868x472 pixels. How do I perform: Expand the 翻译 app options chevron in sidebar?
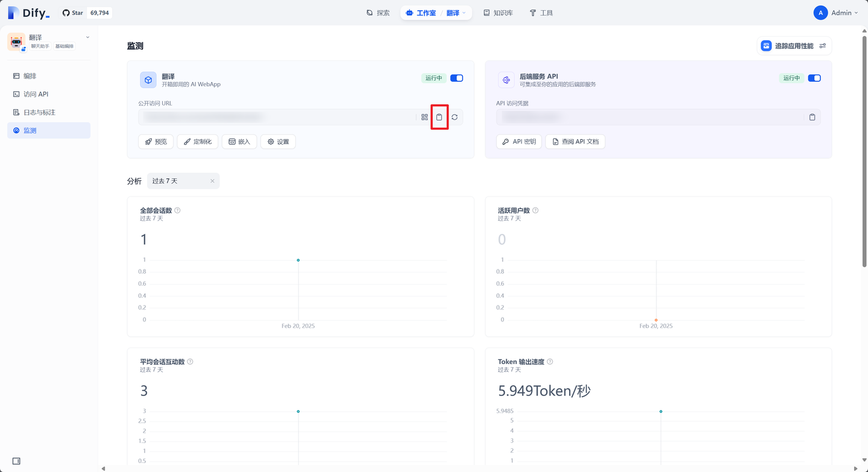86,37
